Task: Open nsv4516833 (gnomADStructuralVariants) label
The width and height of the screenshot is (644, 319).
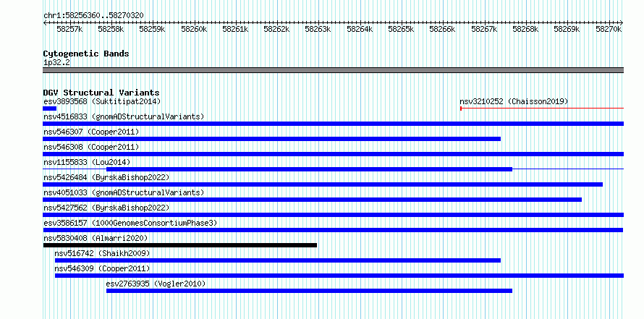Action: click(124, 116)
